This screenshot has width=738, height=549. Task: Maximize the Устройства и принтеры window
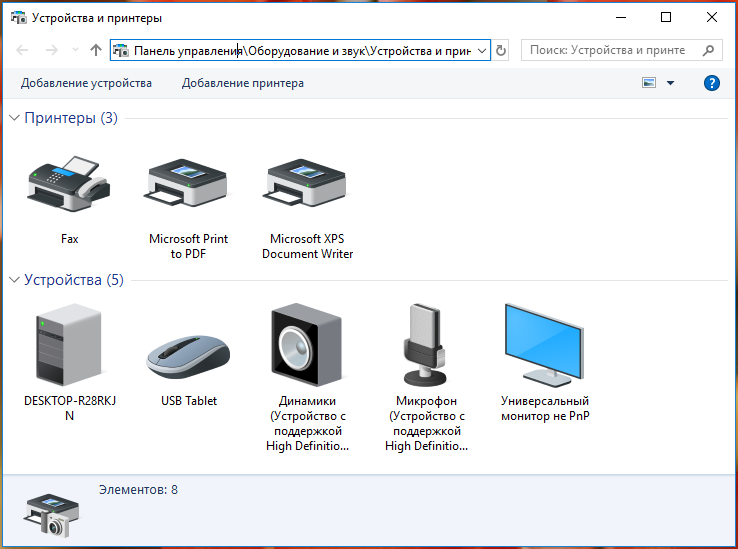pyautogui.click(x=666, y=17)
